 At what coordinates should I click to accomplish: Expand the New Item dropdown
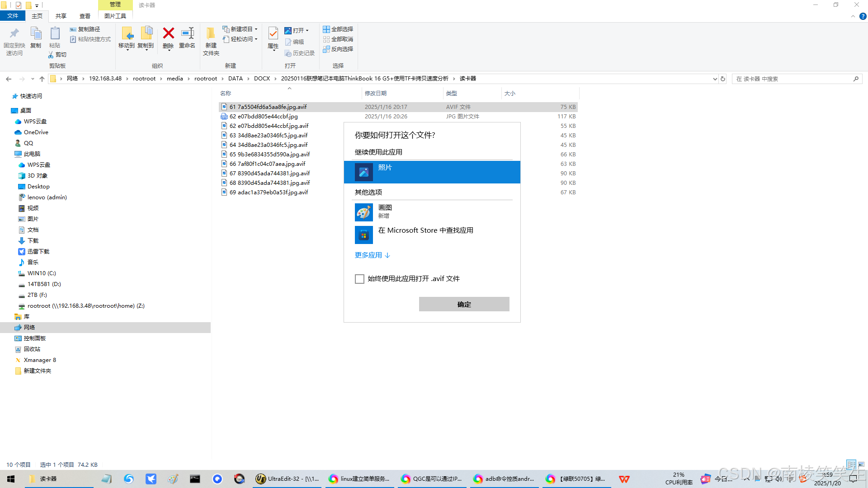[256, 29]
